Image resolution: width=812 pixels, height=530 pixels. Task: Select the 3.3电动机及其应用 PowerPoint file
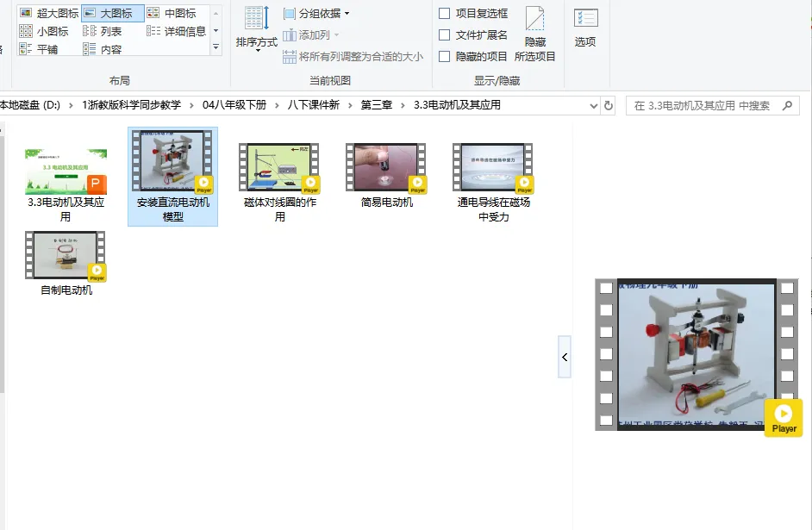click(x=66, y=184)
